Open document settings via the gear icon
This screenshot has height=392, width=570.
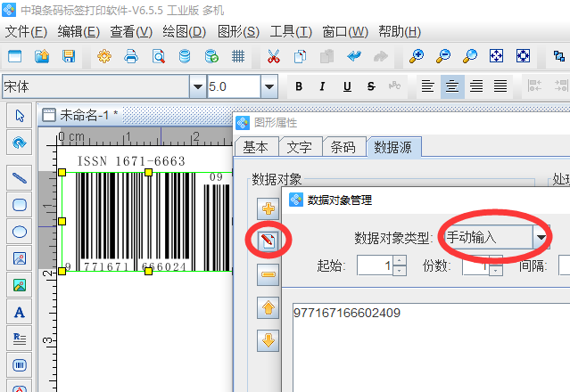click(104, 56)
